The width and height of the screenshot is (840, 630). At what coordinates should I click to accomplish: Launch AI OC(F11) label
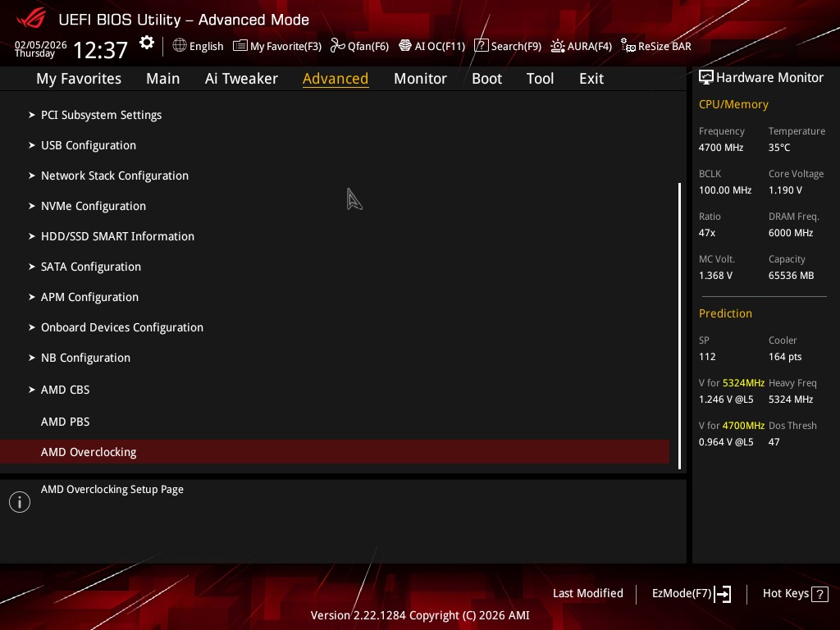440,47
